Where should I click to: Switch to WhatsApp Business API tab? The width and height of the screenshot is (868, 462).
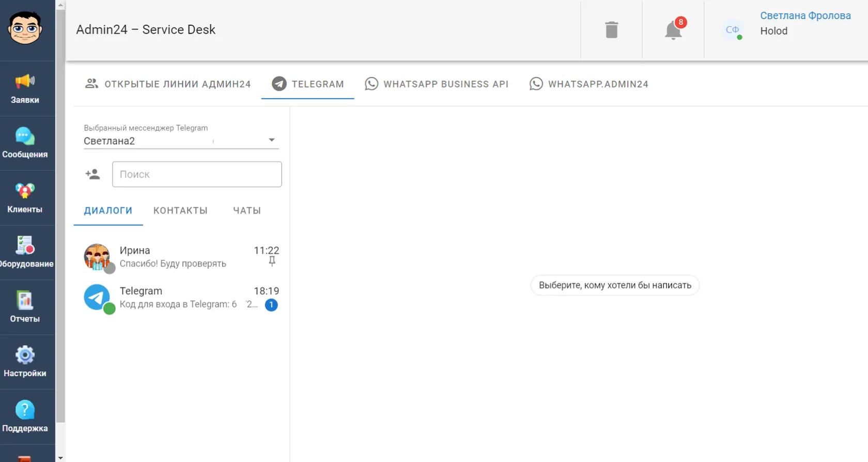tap(437, 84)
